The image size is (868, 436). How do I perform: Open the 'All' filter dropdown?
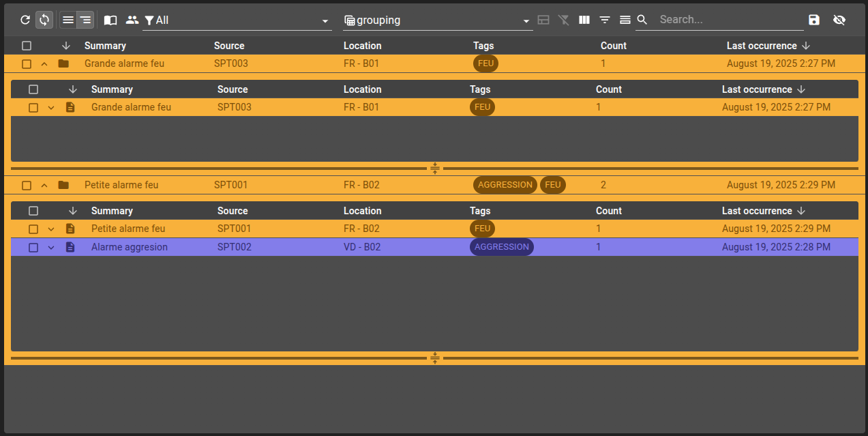click(237, 20)
